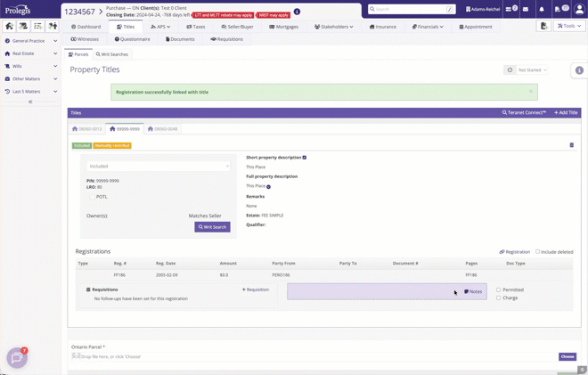
Task: Open the APS dropdown tab
Action: tap(160, 27)
